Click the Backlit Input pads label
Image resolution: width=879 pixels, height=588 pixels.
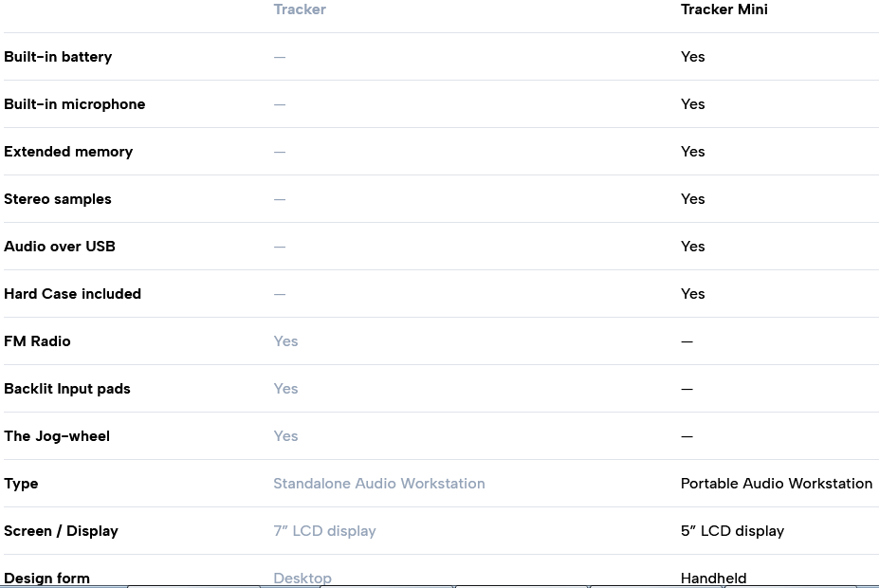coord(67,389)
